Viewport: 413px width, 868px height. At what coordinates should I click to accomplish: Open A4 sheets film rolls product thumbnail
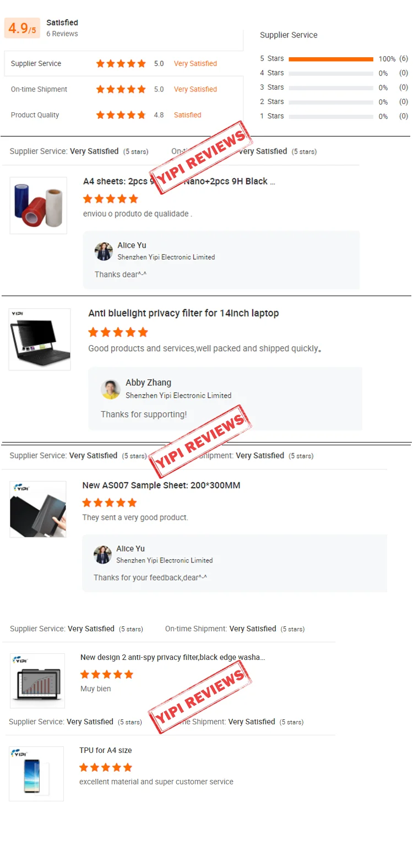[39, 205]
